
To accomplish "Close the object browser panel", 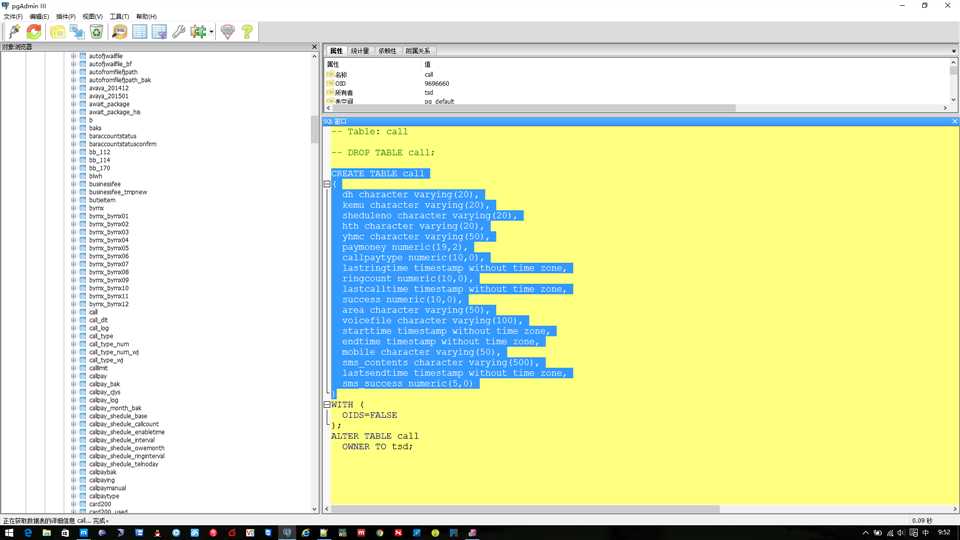I will [x=315, y=47].
